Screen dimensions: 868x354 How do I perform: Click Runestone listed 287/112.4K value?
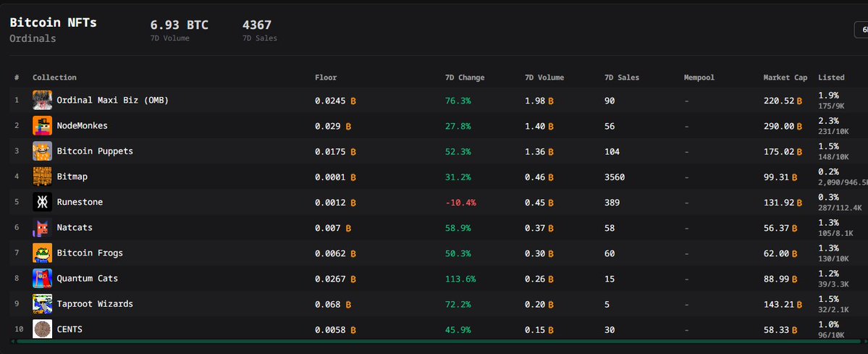pyautogui.click(x=840, y=208)
